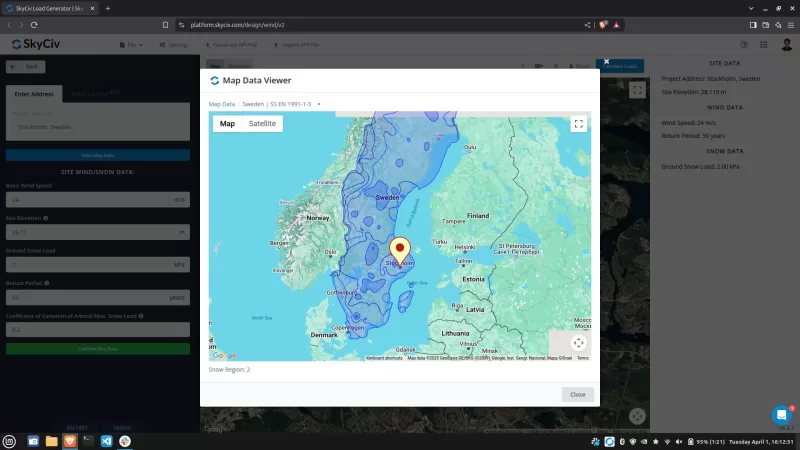Switch map to Satellite view
800x450 pixels.
[x=262, y=124]
